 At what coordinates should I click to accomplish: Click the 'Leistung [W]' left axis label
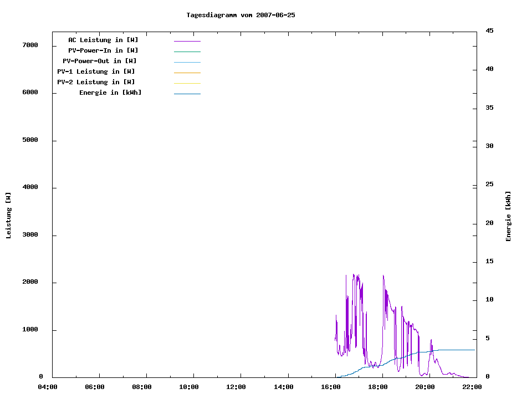(8, 216)
